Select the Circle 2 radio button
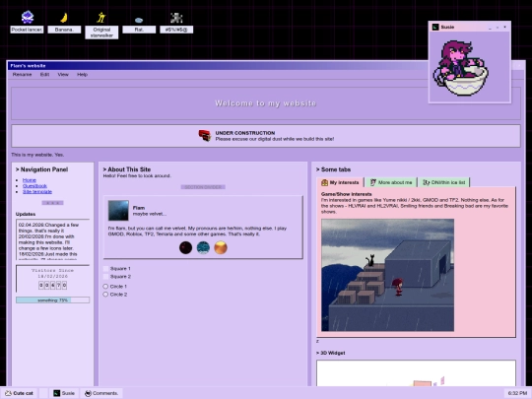Image resolution: width=532 pixels, height=399 pixels. pos(105,295)
